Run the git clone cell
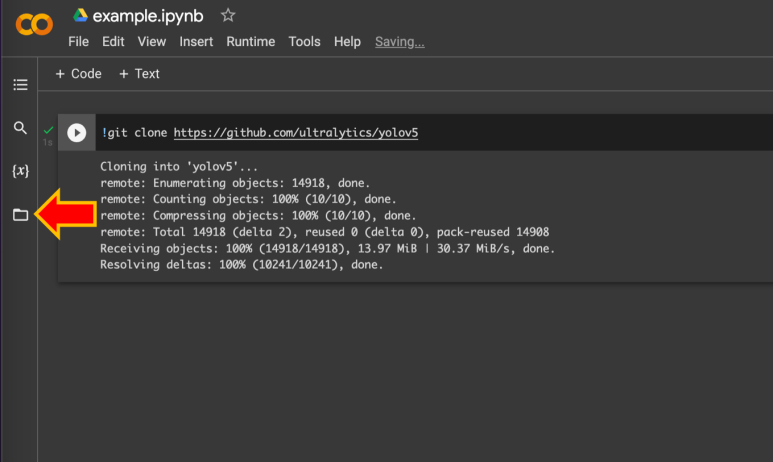773x462 pixels. 76,133
